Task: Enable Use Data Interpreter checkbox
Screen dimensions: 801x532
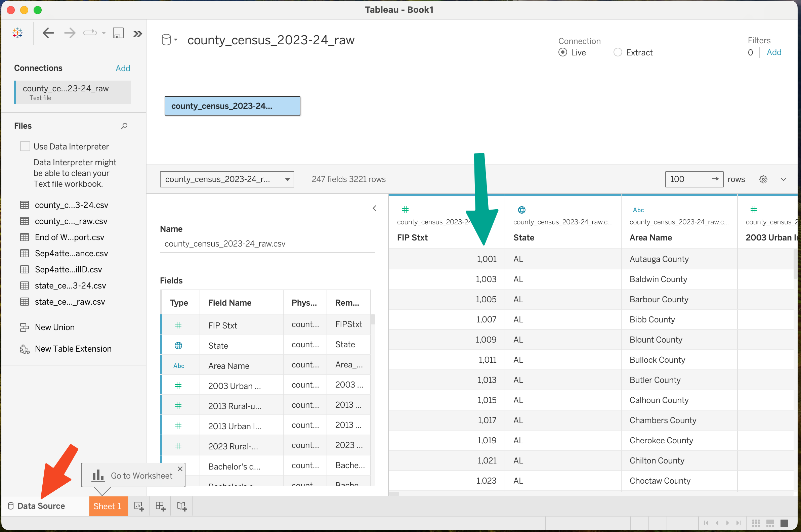Action: coord(25,146)
